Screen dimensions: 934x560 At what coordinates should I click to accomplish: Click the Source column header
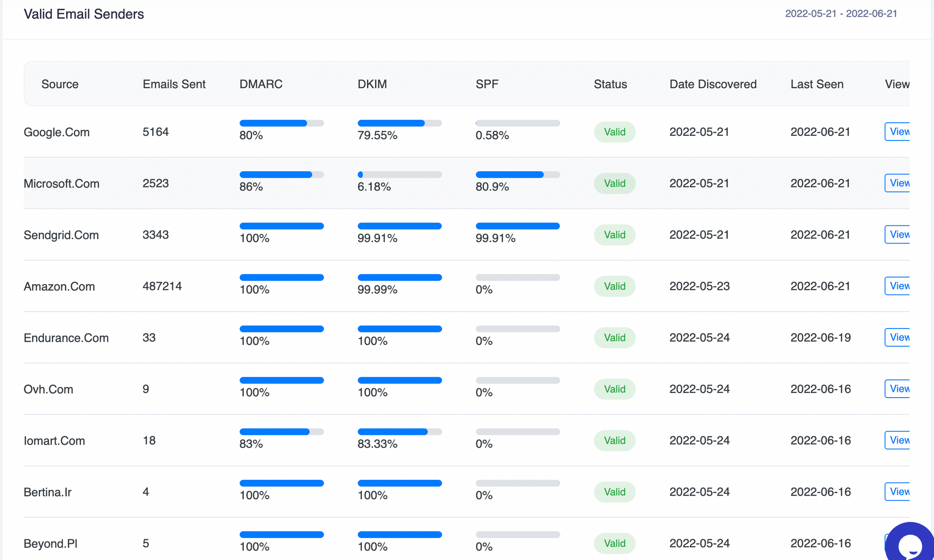click(x=60, y=84)
